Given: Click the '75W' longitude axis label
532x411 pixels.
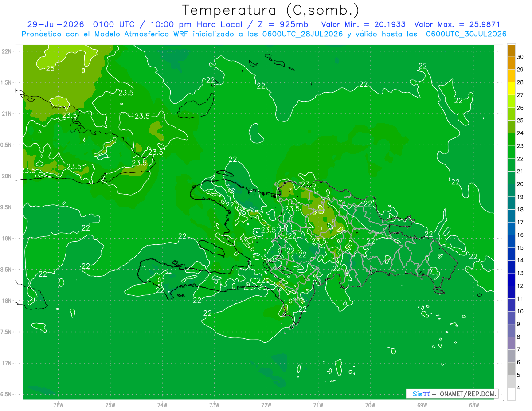Looking at the screenshot, I should 110,405.
